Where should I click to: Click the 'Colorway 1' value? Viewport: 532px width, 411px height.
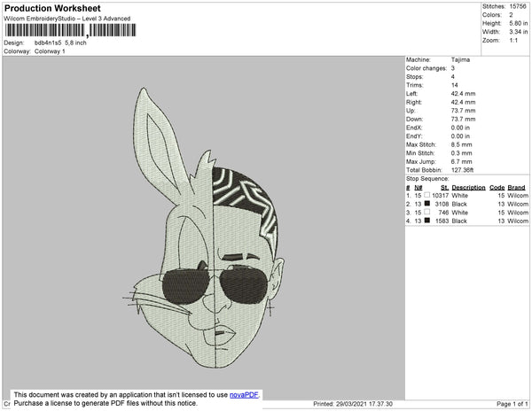pos(50,51)
